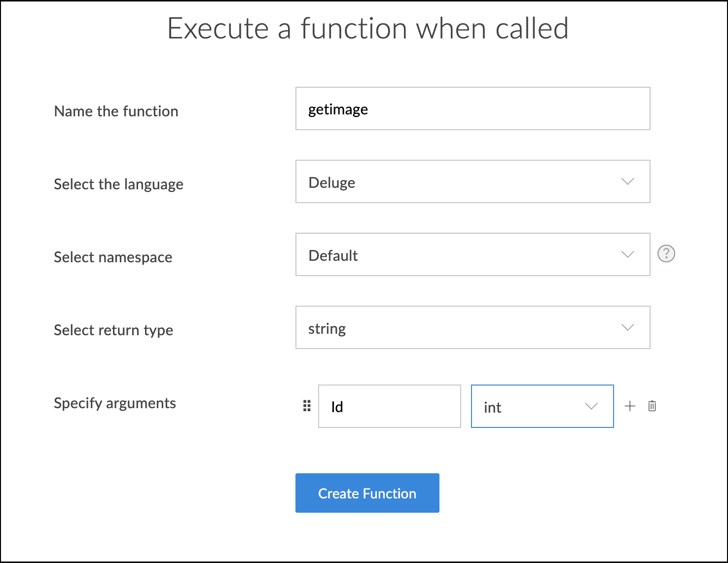728x563 pixels.
Task: Click the argument name field containing Id
Action: 389,406
